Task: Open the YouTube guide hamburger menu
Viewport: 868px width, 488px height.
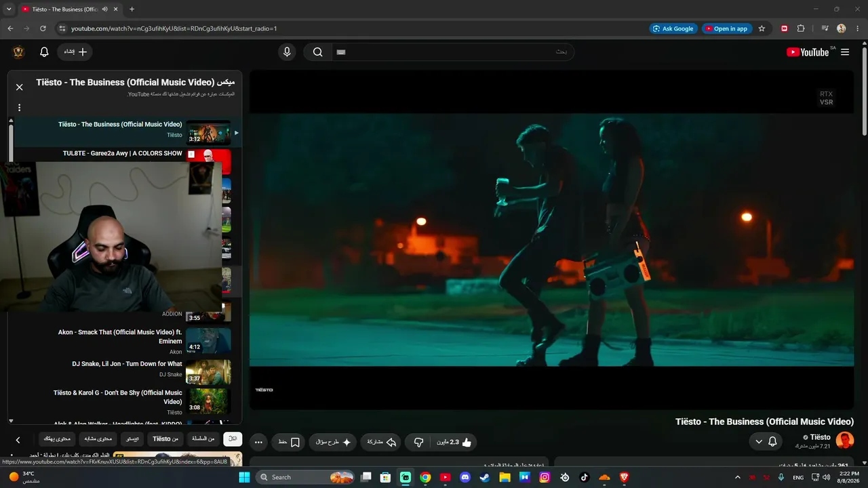Action: (x=845, y=52)
